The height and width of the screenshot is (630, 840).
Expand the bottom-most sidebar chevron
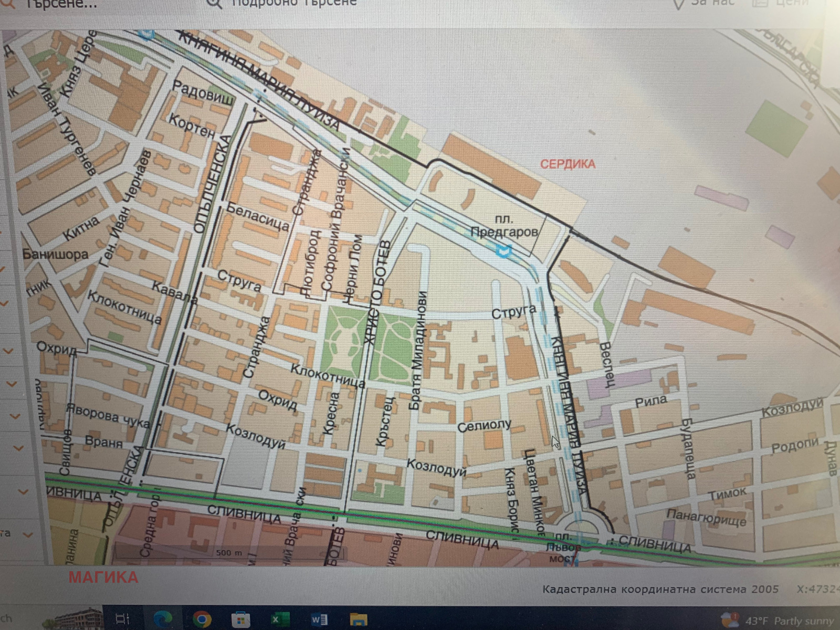[27, 534]
